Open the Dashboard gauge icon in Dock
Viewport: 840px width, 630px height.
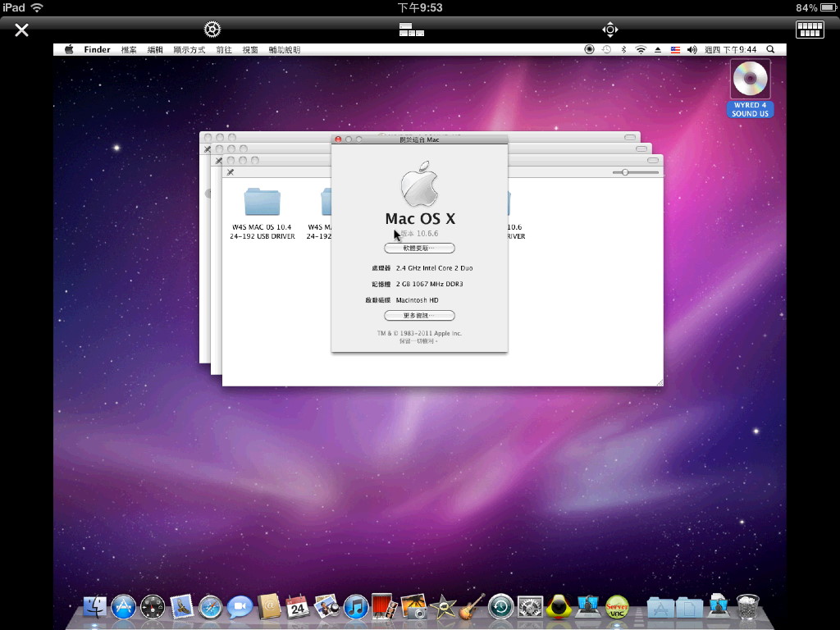click(152, 607)
